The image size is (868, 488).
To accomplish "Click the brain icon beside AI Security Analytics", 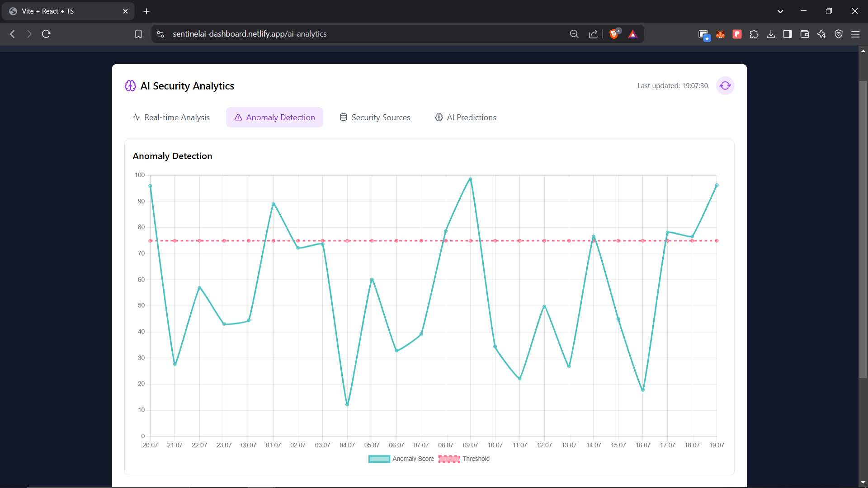I will click(x=130, y=85).
